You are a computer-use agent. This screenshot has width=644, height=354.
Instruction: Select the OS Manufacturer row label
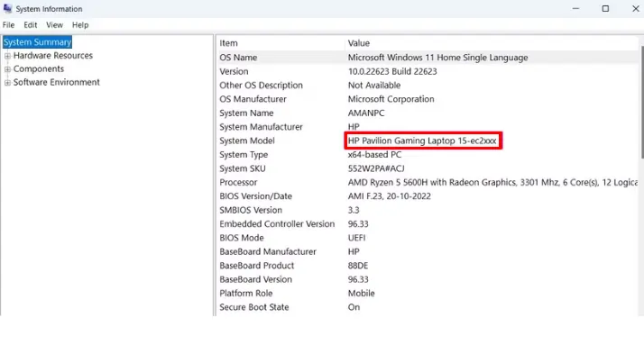pyautogui.click(x=253, y=99)
